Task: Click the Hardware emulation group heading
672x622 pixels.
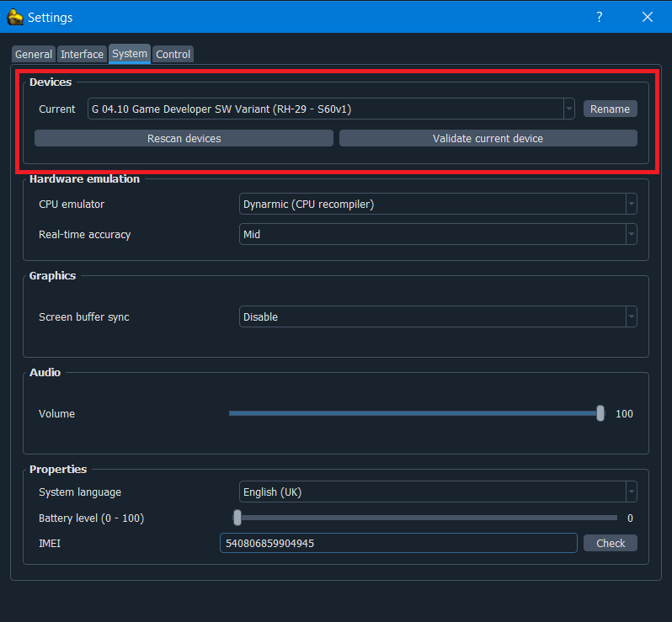Action: click(x=84, y=179)
